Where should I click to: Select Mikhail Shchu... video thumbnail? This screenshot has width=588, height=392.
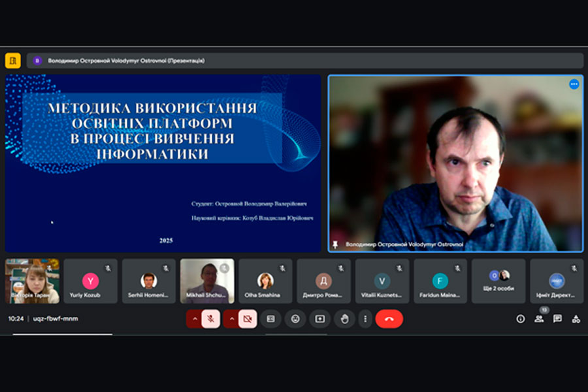207,281
